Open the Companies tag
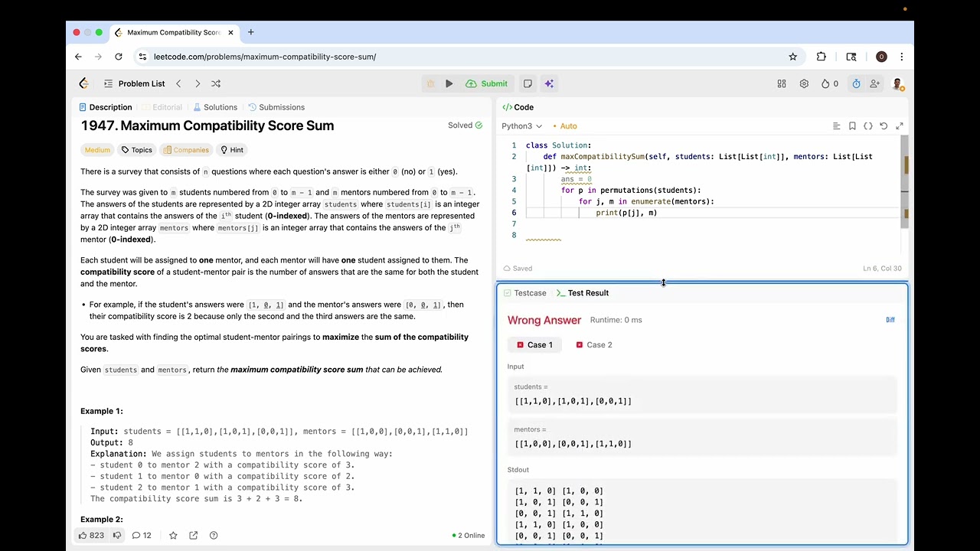This screenshot has height=551, width=980. point(186,150)
